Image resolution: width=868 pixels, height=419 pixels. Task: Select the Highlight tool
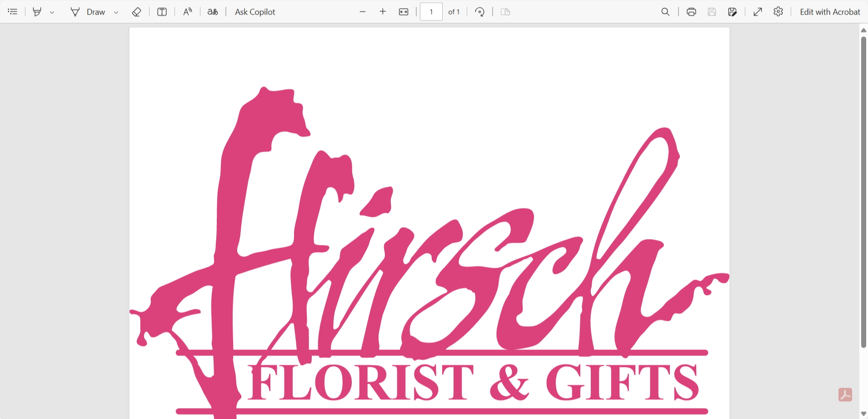point(37,12)
